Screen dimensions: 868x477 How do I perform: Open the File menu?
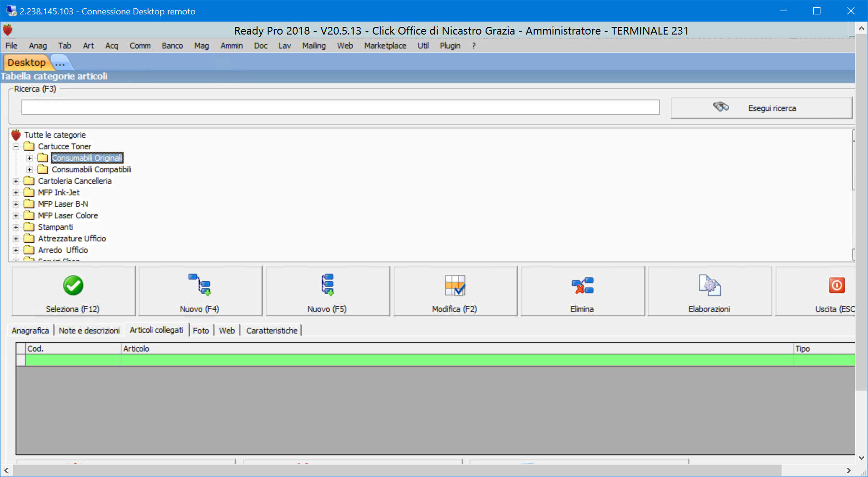click(x=12, y=46)
